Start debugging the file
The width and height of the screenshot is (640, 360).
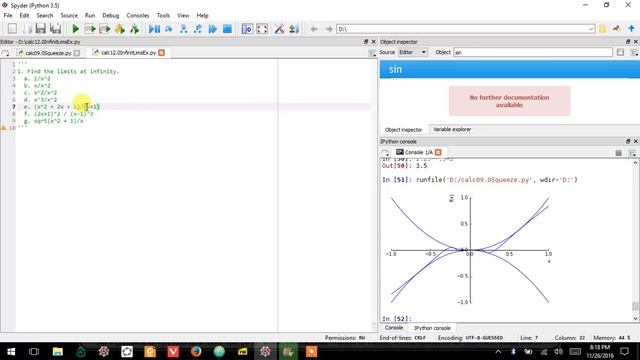(x=154, y=29)
